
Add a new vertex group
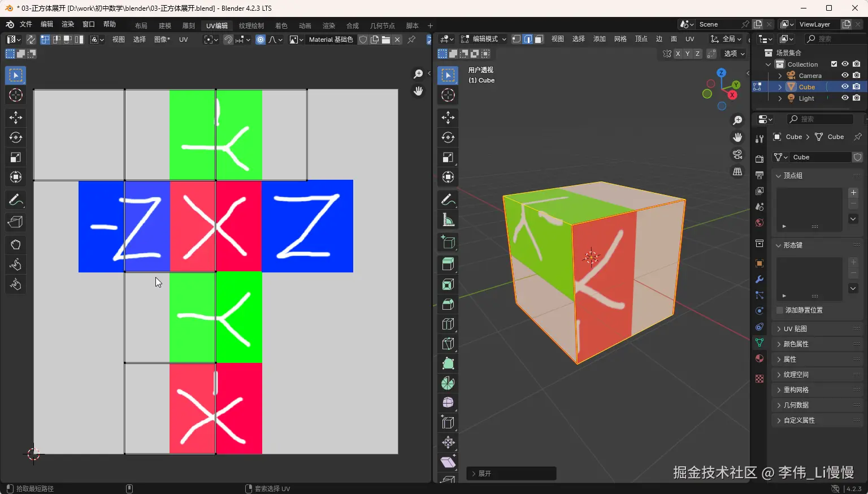[x=854, y=193]
